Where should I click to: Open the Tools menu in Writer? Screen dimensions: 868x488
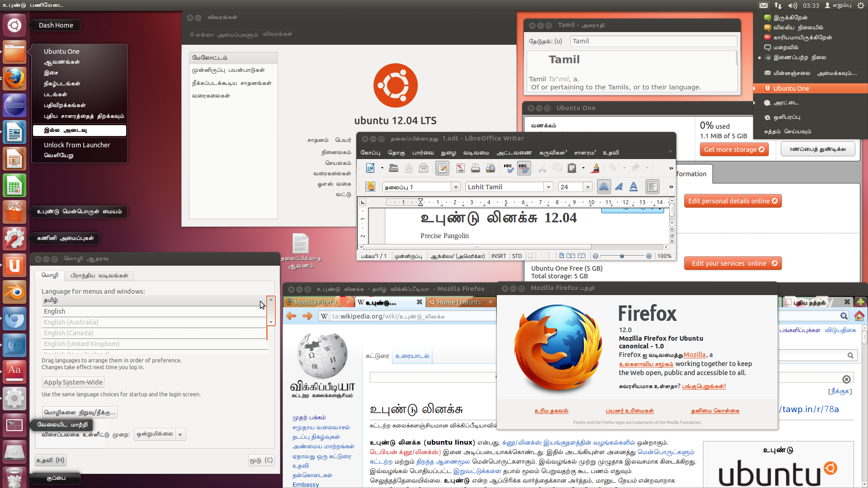coord(552,153)
